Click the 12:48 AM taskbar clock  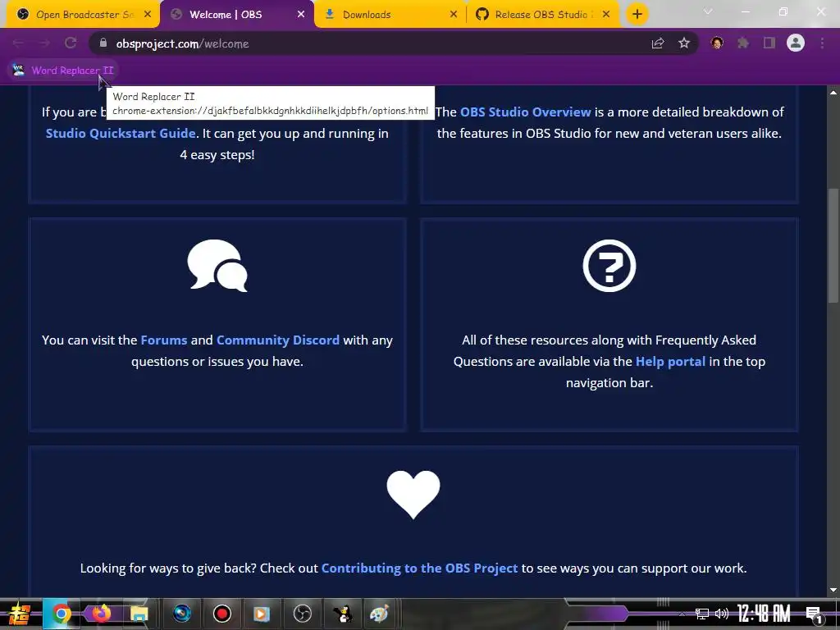click(764, 614)
